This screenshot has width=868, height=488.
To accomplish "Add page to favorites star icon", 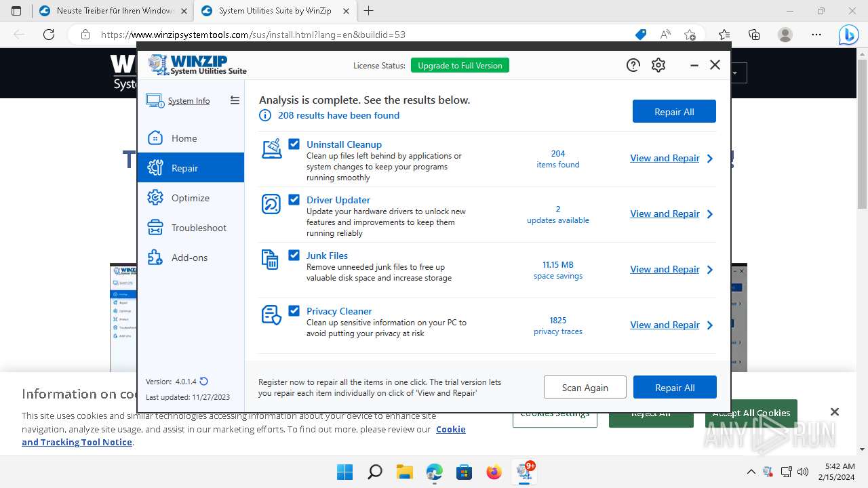I will pyautogui.click(x=690, y=35).
